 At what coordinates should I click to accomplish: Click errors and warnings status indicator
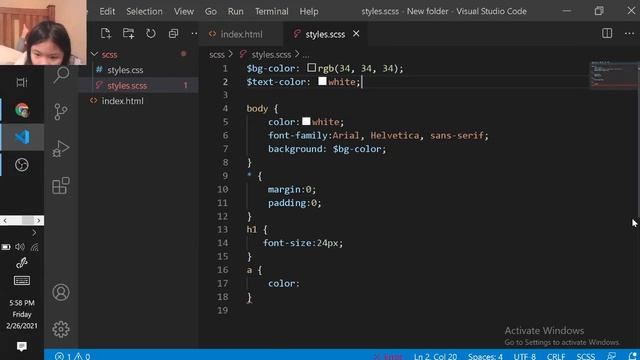tap(73, 356)
